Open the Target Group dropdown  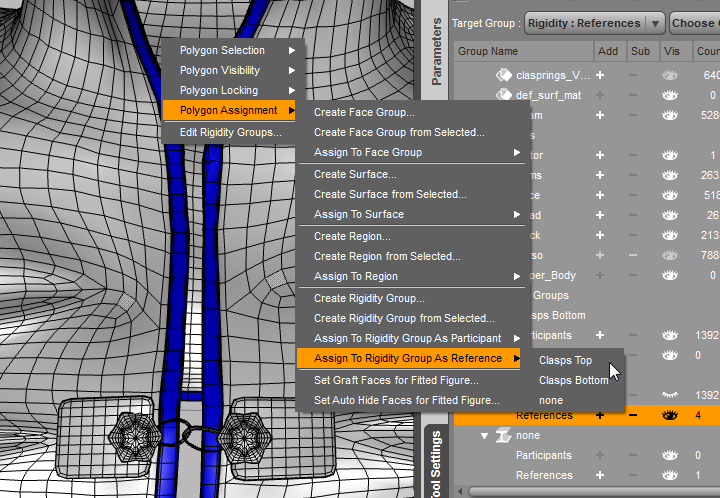[595, 23]
